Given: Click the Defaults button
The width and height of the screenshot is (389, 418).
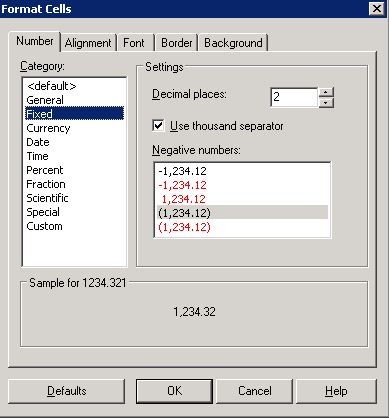Looking at the screenshot, I should point(66,391).
